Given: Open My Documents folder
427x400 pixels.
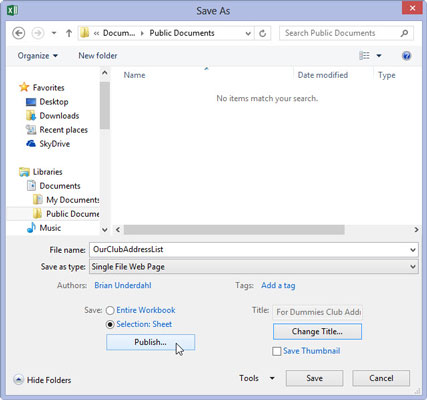Looking at the screenshot, I should tap(73, 200).
